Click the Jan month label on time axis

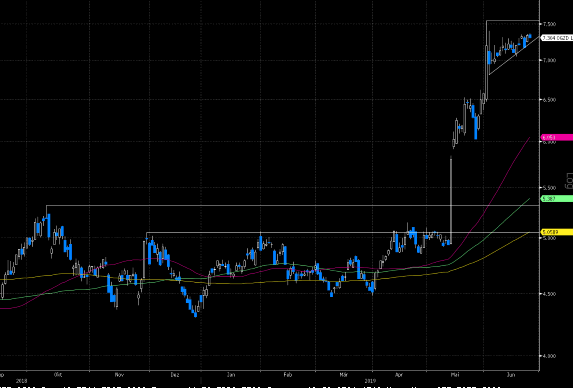click(231, 375)
